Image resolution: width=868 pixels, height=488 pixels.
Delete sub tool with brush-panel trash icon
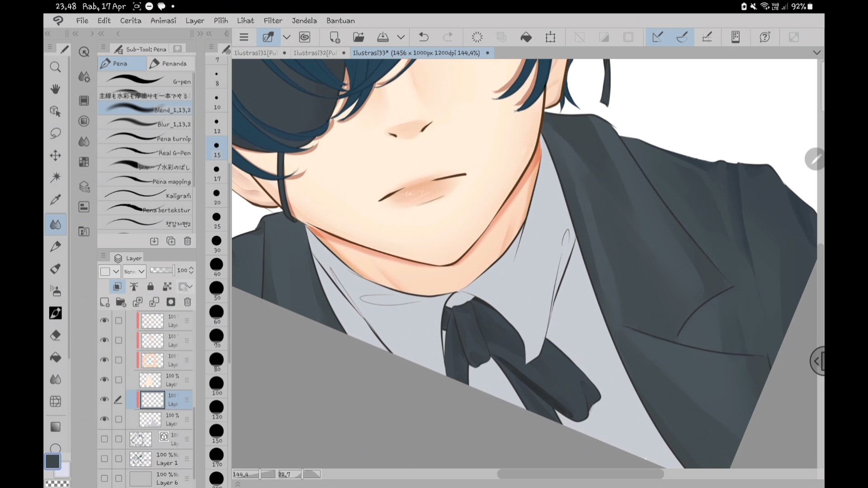[x=188, y=241]
